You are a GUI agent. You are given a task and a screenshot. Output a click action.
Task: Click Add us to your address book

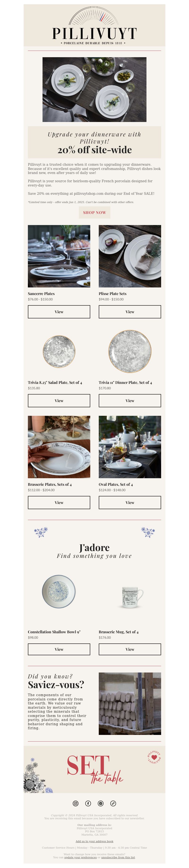tap(94, 841)
